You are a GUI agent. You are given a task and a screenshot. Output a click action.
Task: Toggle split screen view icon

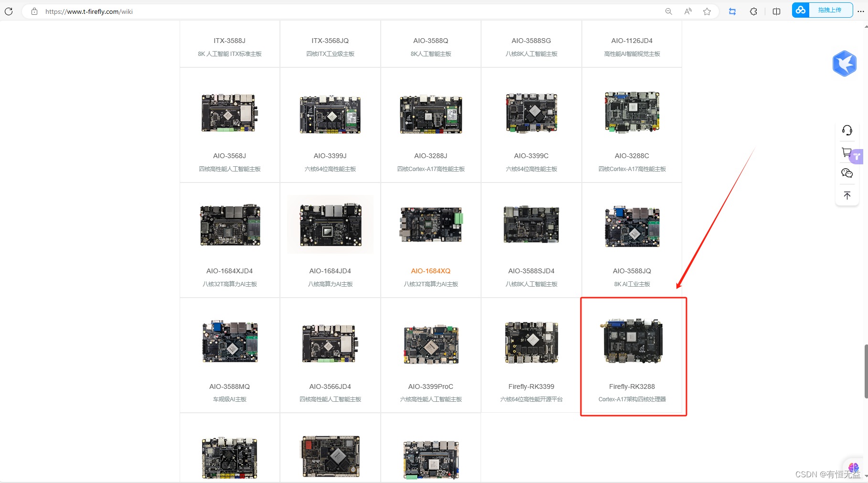tap(776, 11)
